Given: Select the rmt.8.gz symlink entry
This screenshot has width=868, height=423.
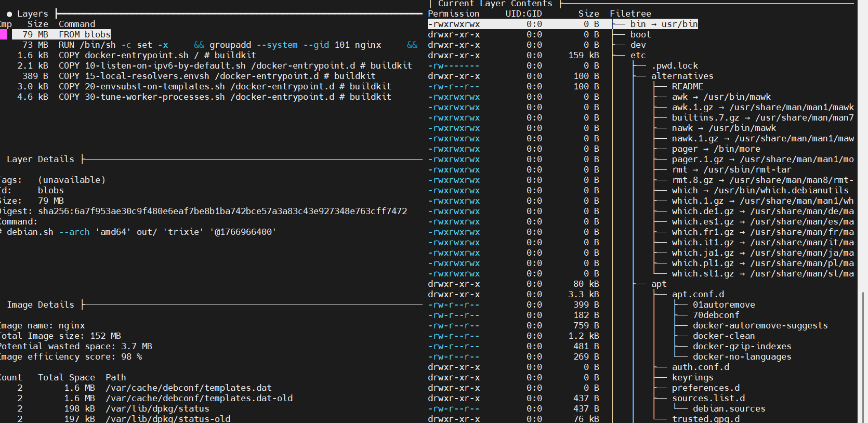Looking at the screenshot, I should point(763,180).
